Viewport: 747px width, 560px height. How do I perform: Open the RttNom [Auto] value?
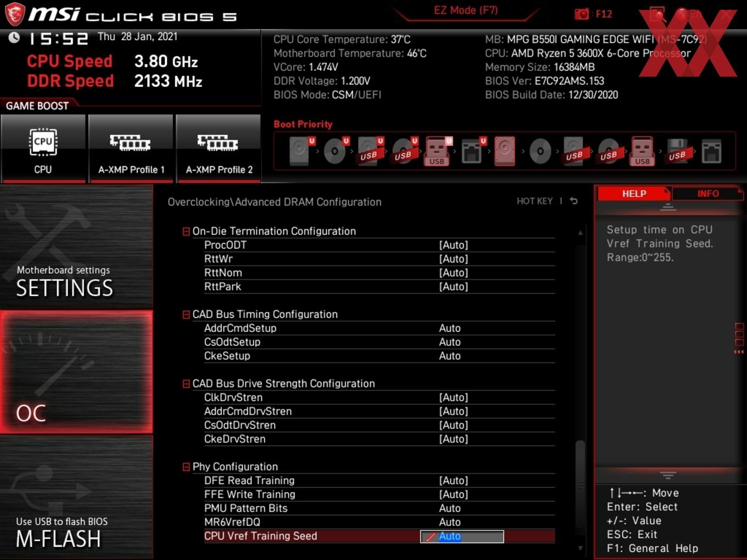[x=454, y=272]
